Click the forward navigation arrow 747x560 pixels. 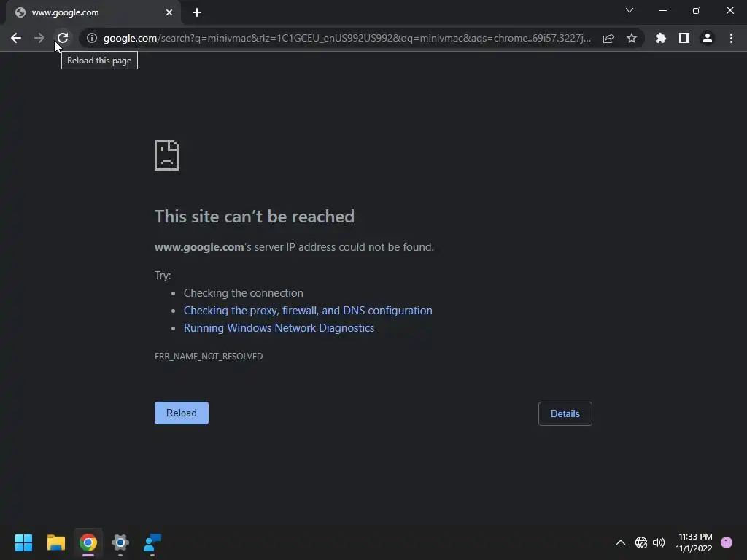pos(39,38)
